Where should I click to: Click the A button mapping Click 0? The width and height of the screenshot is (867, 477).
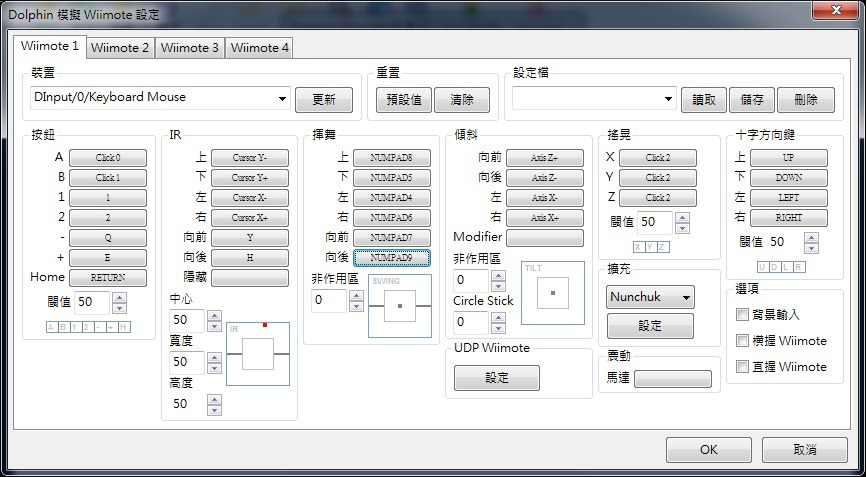(108, 158)
